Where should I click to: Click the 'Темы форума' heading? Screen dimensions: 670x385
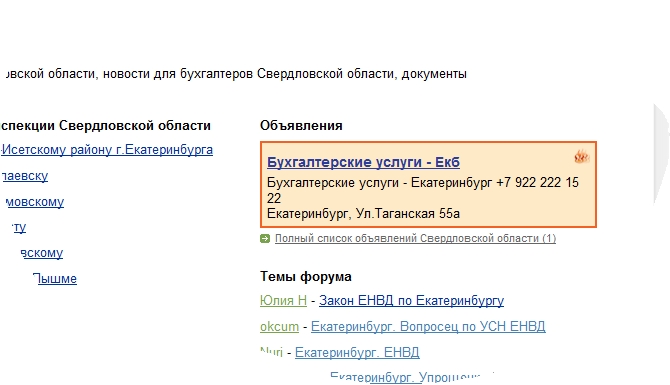(306, 277)
